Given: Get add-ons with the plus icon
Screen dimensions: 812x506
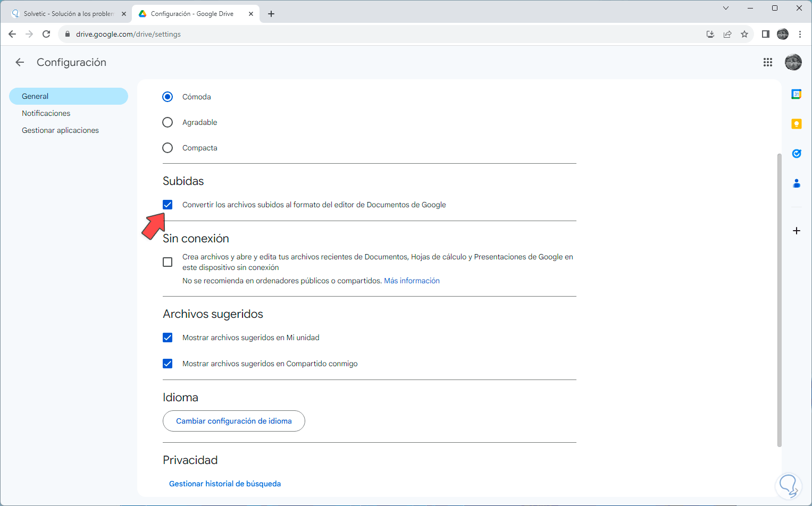Looking at the screenshot, I should click(x=796, y=231).
